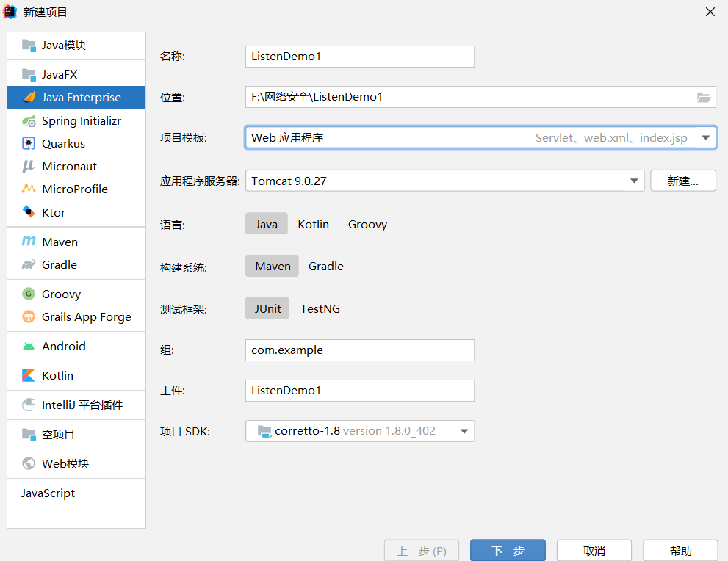Browse for location using the folder icon

click(x=704, y=97)
